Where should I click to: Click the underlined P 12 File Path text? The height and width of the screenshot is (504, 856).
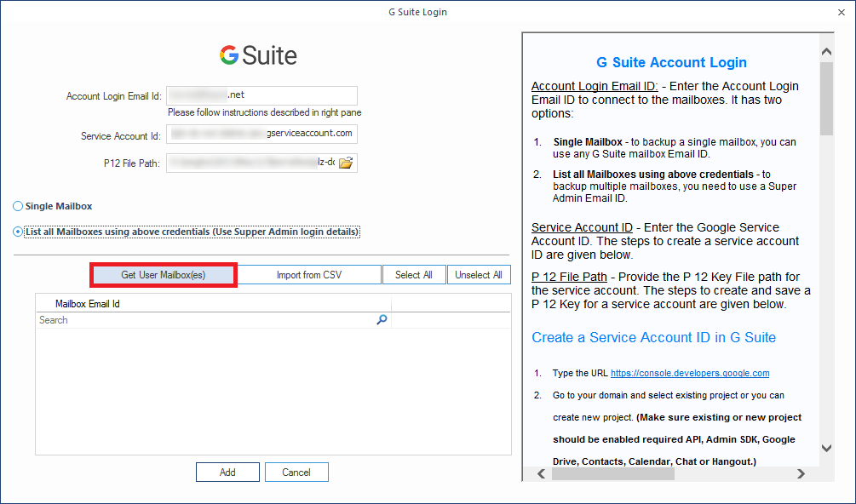click(x=571, y=277)
